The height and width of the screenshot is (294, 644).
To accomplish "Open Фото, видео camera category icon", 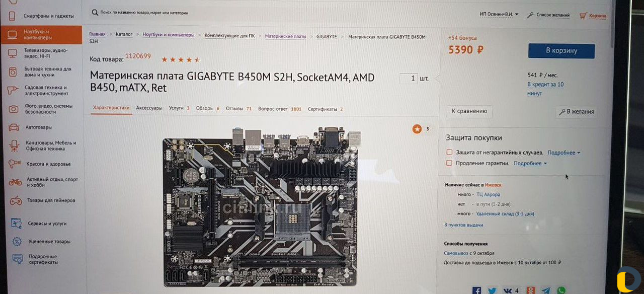I will coord(14,109).
